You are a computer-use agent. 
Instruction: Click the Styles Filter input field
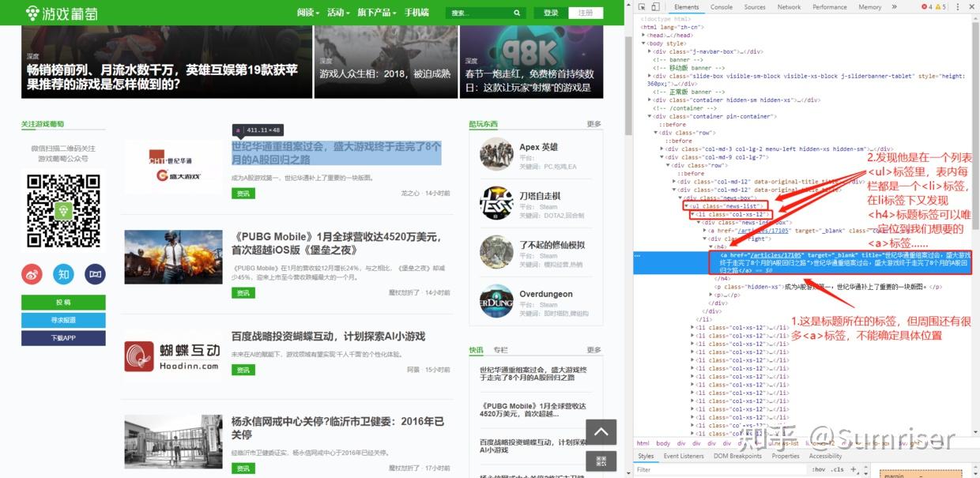(719, 469)
